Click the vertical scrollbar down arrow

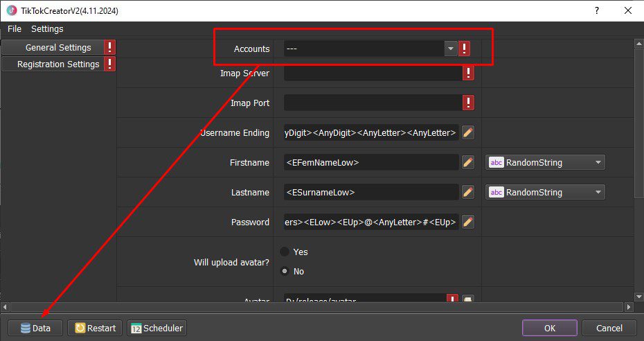638,297
